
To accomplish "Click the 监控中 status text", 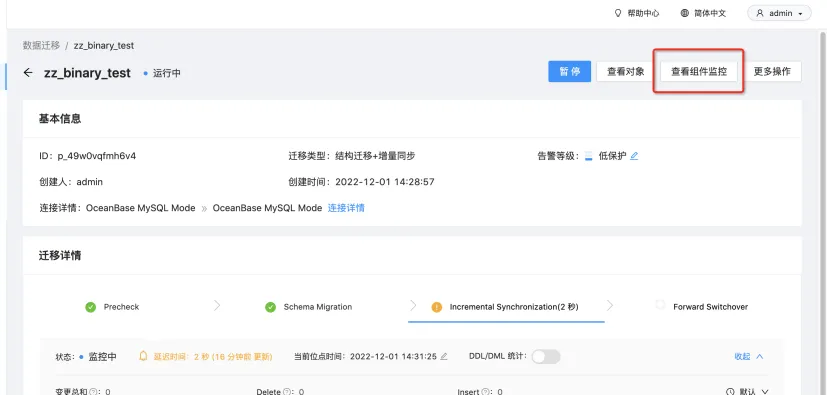I will [x=102, y=357].
